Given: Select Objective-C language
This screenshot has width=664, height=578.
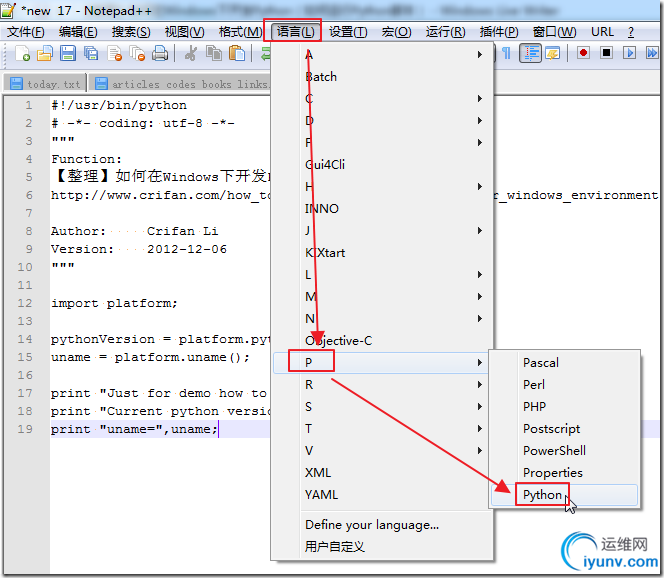Looking at the screenshot, I should (x=382, y=341).
